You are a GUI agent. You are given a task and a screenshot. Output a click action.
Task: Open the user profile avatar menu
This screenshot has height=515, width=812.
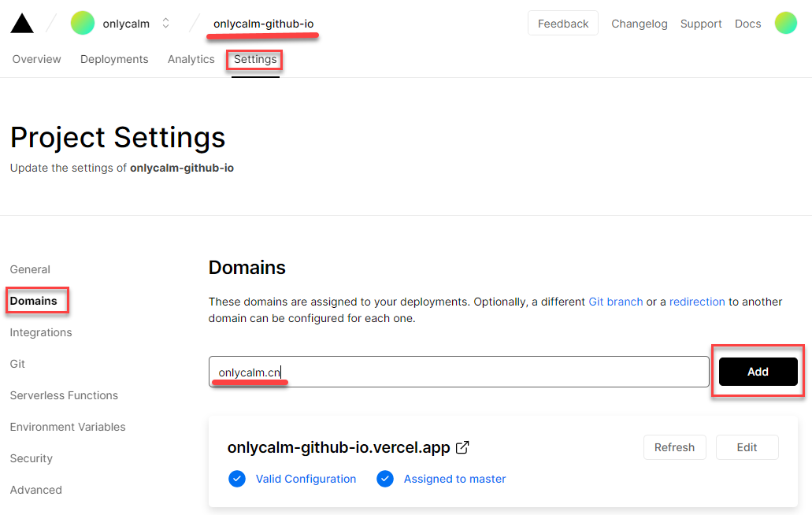[x=785, y=24]
